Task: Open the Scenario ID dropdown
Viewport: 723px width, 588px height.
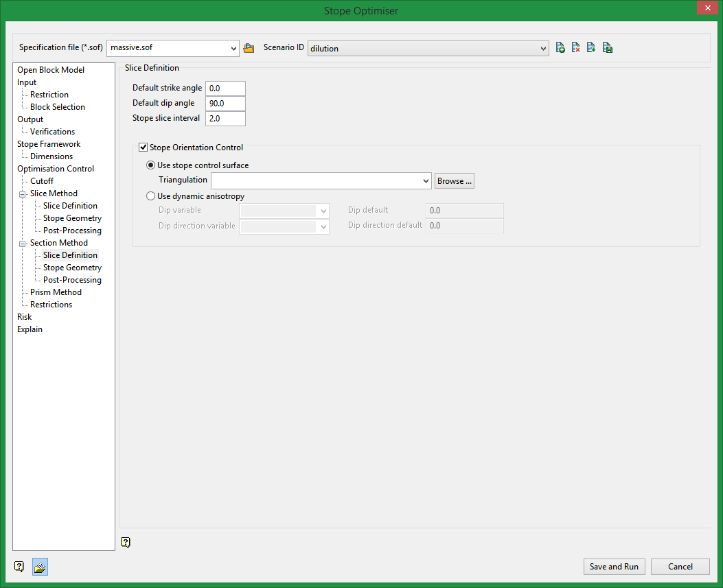Action: (x=543, y=48)
